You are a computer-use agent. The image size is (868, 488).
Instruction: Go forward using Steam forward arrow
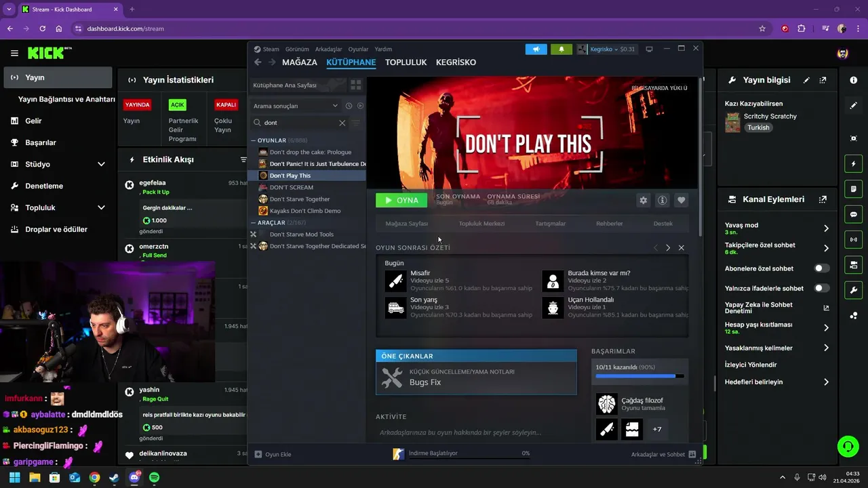[272, 62]
